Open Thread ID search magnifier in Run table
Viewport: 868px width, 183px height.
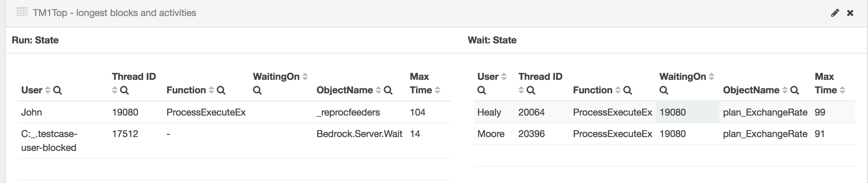124,90
